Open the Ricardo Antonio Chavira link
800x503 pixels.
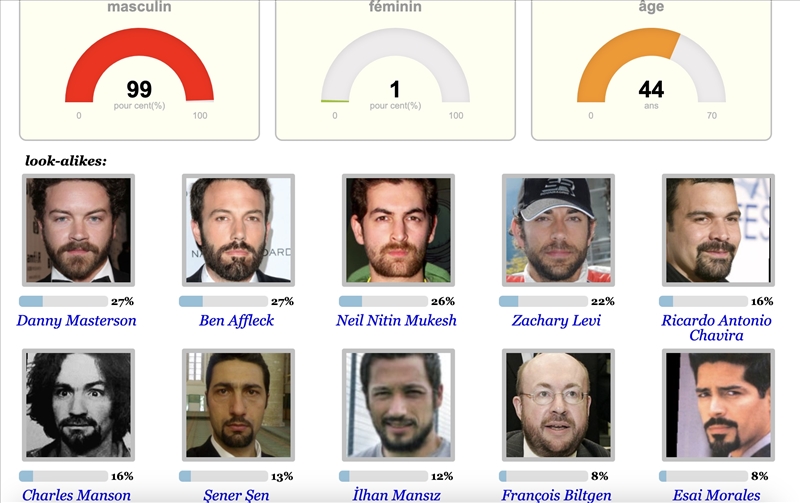(716, 328)
